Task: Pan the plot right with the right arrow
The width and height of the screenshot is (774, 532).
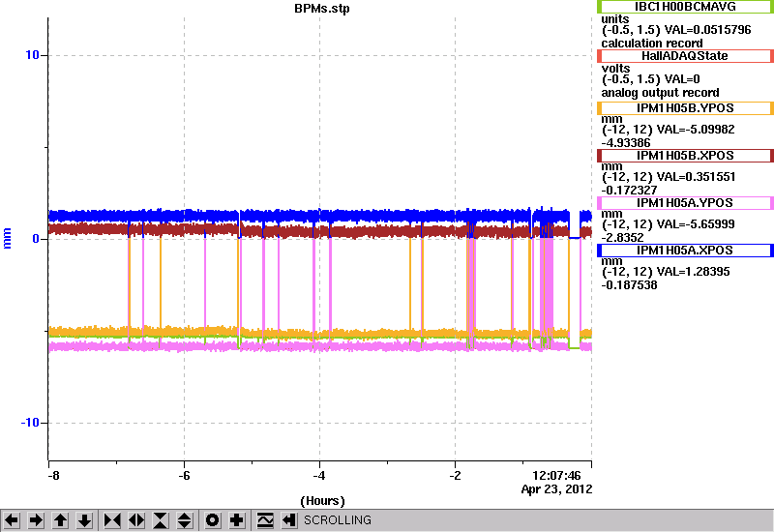Action: (x=36, y=520)
